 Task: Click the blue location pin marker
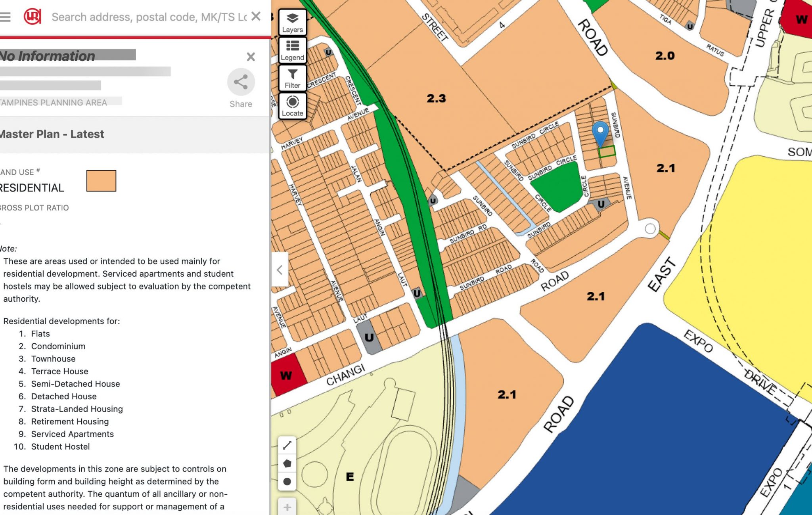coord(600,132)
